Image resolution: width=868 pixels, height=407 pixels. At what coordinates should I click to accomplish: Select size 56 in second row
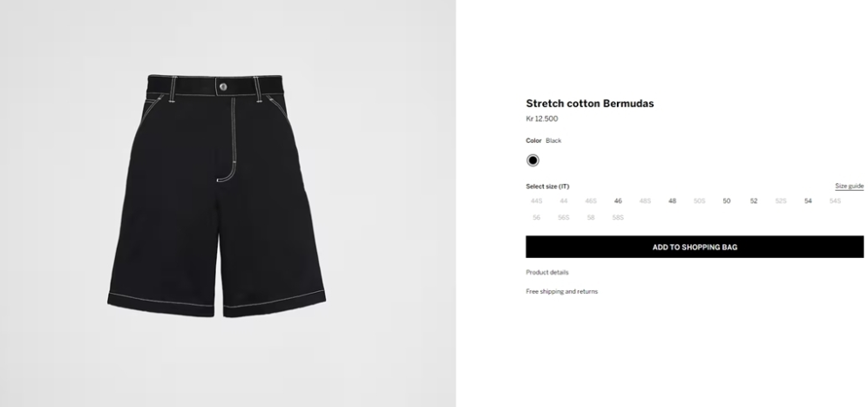[x=537, y=218]
